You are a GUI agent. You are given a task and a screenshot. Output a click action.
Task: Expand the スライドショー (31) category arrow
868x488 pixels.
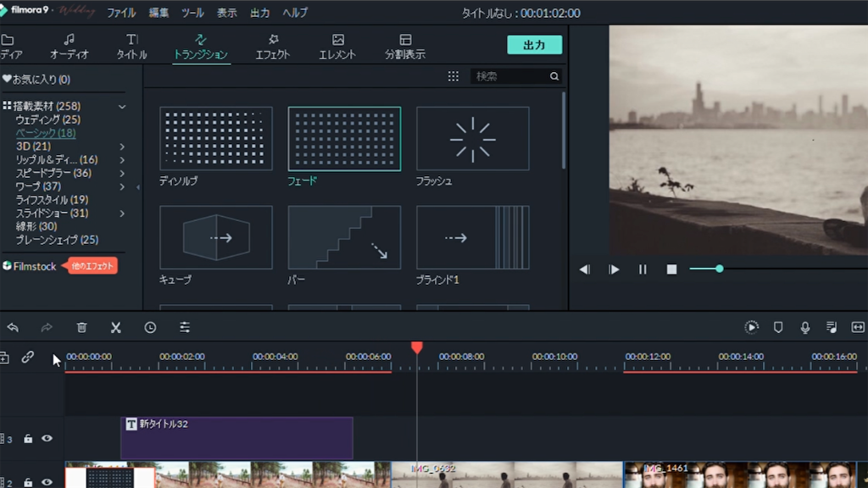pyautogui.click(x=122, y=213)
